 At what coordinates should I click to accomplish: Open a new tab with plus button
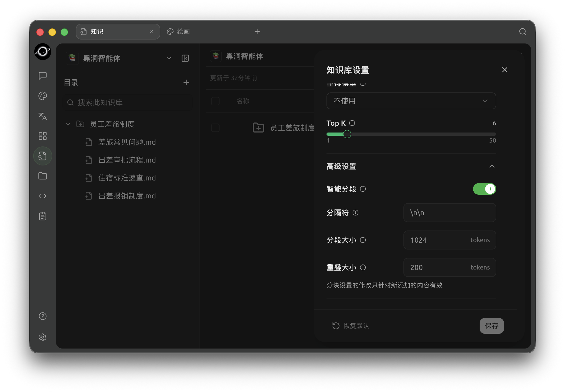[x=257, y=32]
